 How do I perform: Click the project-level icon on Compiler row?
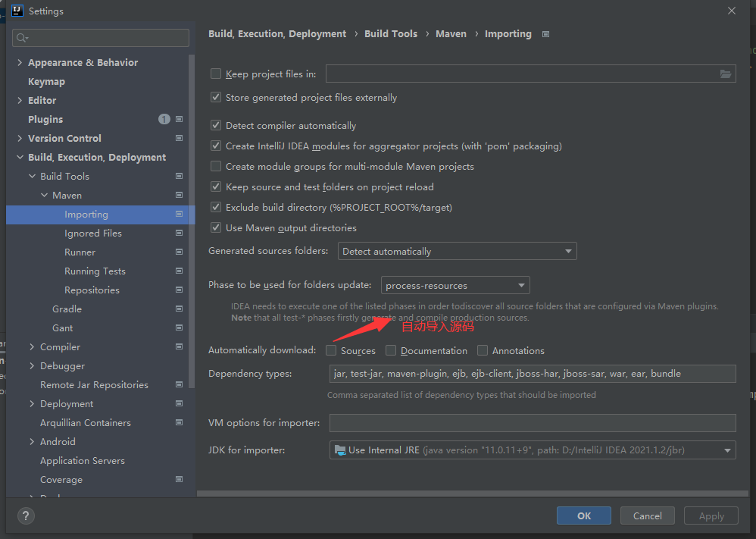click(179, 346)
